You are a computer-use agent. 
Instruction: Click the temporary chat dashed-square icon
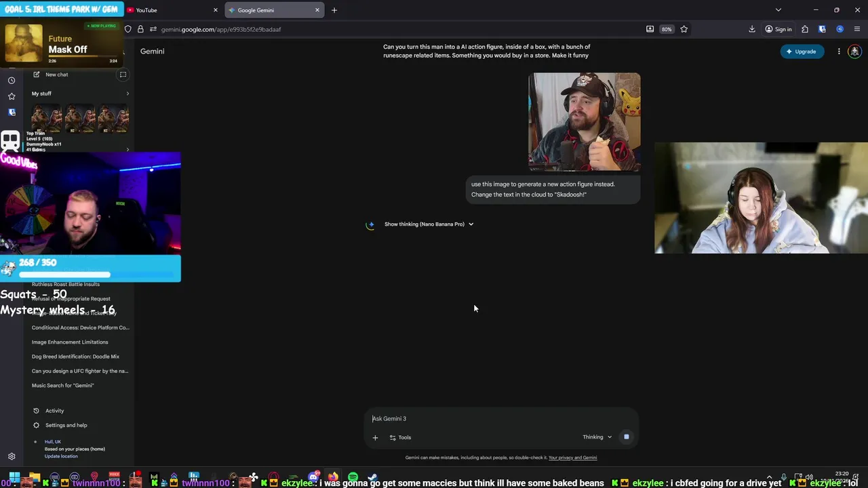123,75
